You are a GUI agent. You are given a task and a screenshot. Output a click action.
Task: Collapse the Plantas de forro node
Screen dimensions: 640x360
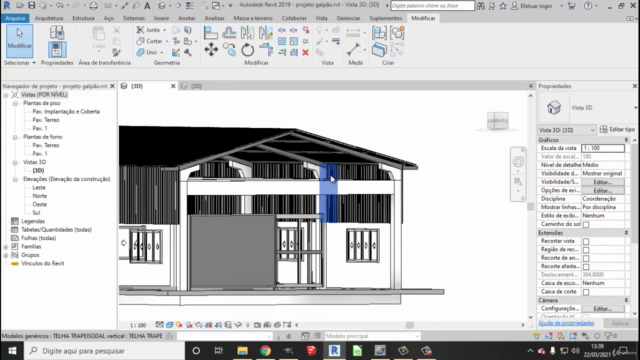pyautogui.click(x=15, y=137)
